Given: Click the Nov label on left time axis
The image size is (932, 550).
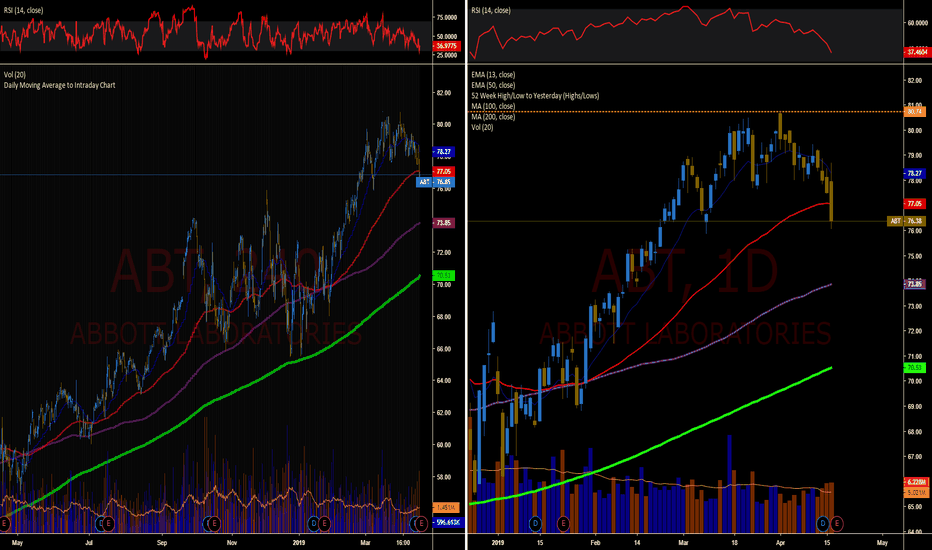Looking at the screenshot, I should click(x=232, y=542).
